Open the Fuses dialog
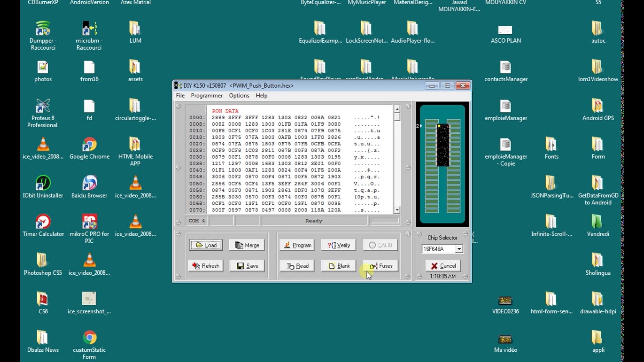 point(380,266)
